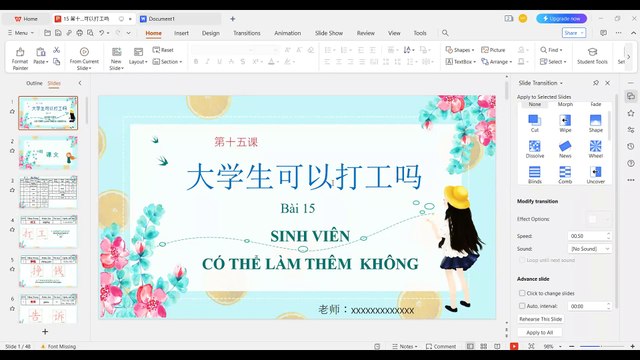Click the Share button
The image size is (640, 360).
click(x=573, y=33)
